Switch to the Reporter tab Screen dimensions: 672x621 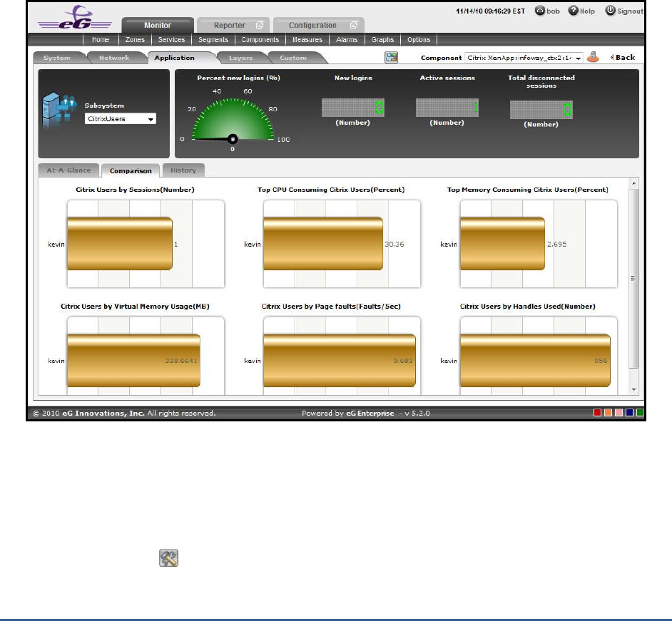click(x=233, y=25)
